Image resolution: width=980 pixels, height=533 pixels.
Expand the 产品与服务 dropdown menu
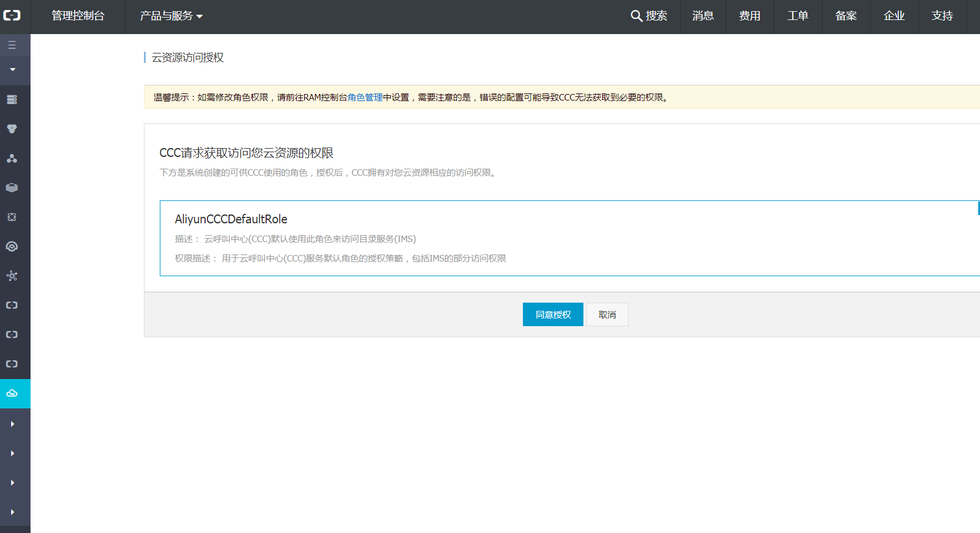click(171, 16)
